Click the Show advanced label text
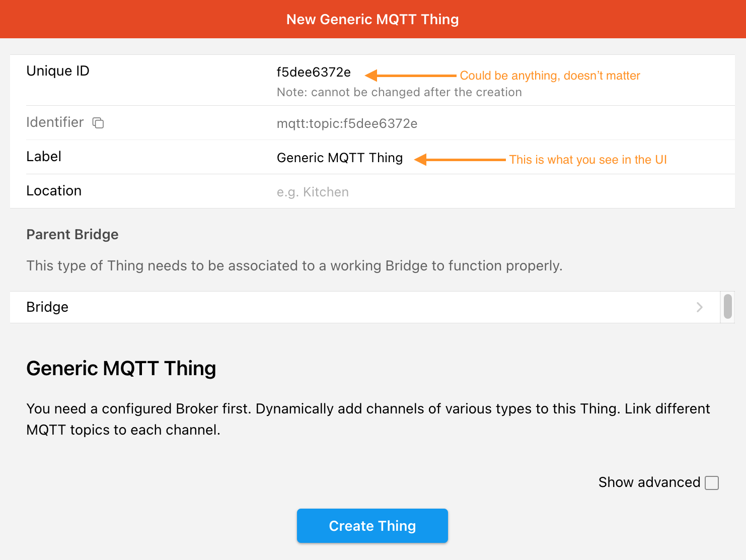This screenshot has width=746, height=560. (x=649, y=482)
